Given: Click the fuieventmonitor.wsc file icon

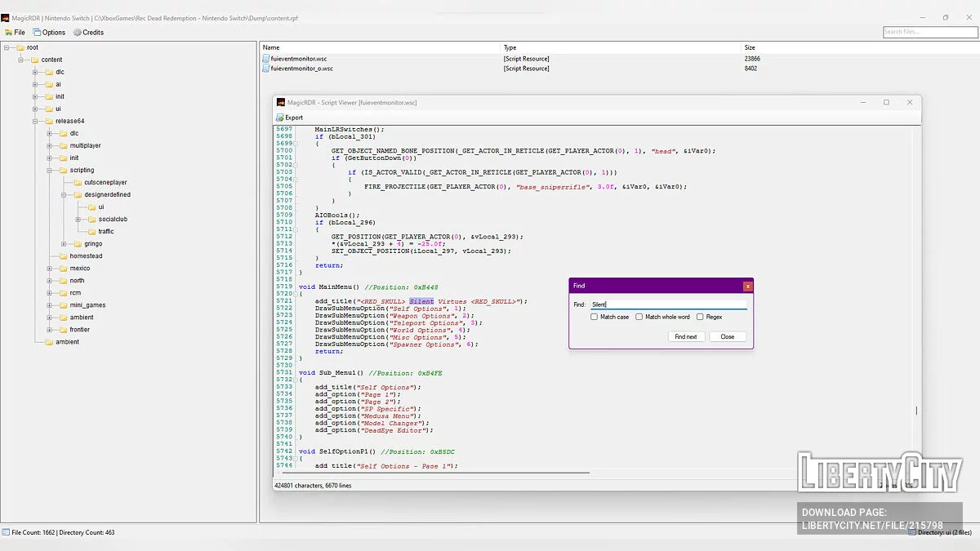Looking at the screenshot, I should tap(265, 59).
